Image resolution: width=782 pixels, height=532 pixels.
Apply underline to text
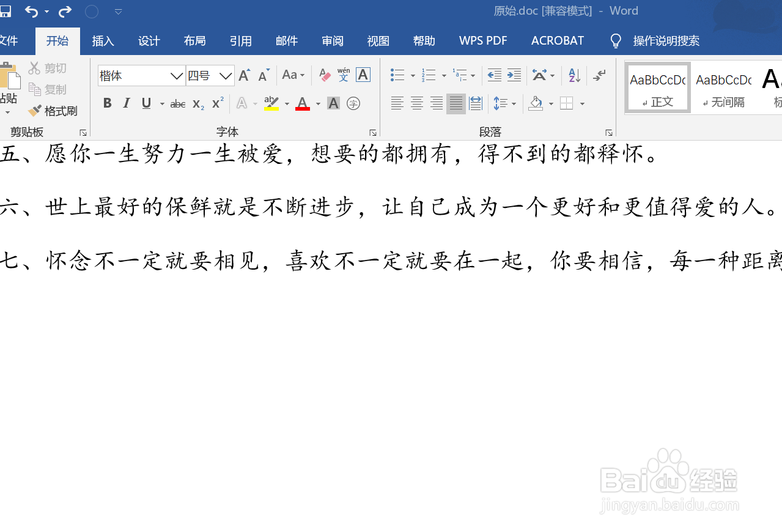tap(145, 103)
